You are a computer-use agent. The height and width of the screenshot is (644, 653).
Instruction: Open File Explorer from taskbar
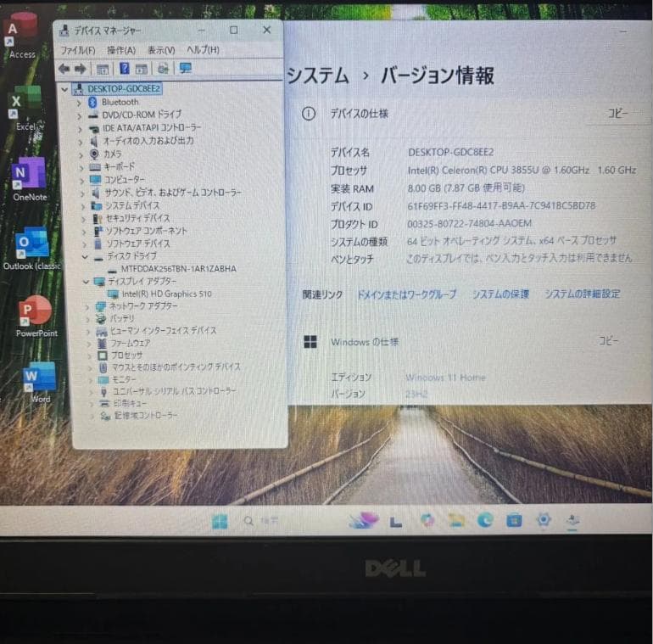[x=456, y=520]
